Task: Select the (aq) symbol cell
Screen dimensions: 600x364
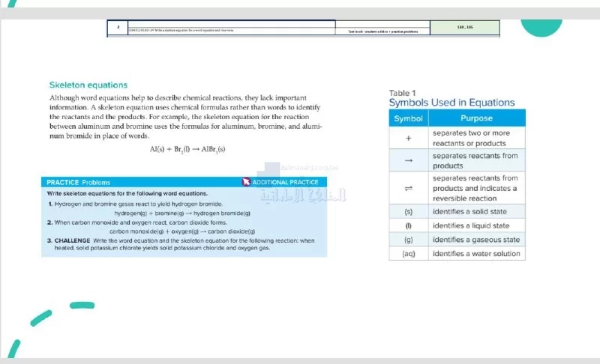Action: [409, 254]
